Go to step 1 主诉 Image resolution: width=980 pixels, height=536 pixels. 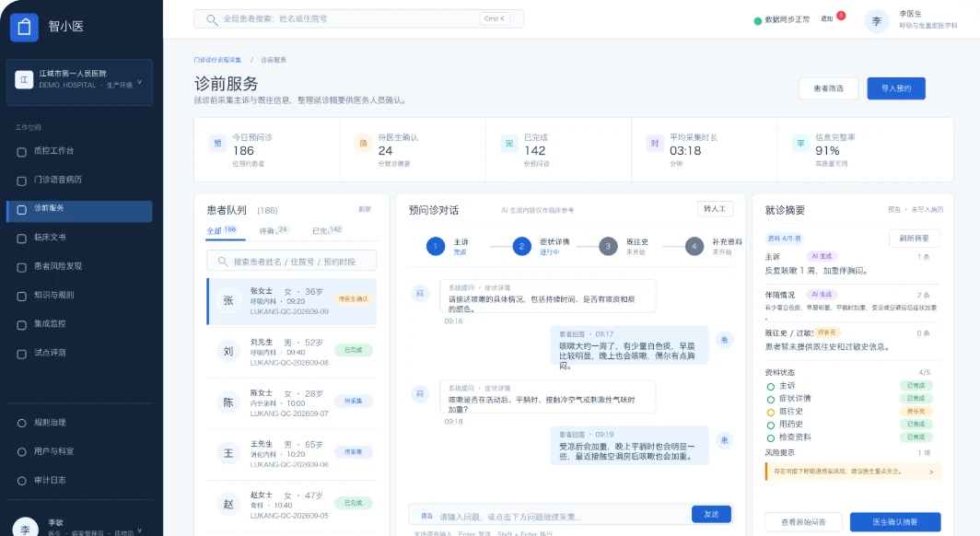coord(448,246)
